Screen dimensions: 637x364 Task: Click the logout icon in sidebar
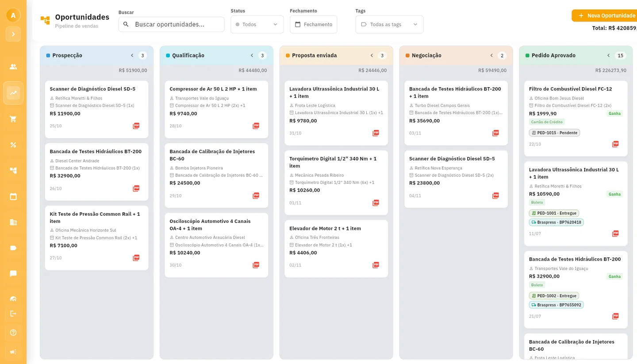[13, 314]
